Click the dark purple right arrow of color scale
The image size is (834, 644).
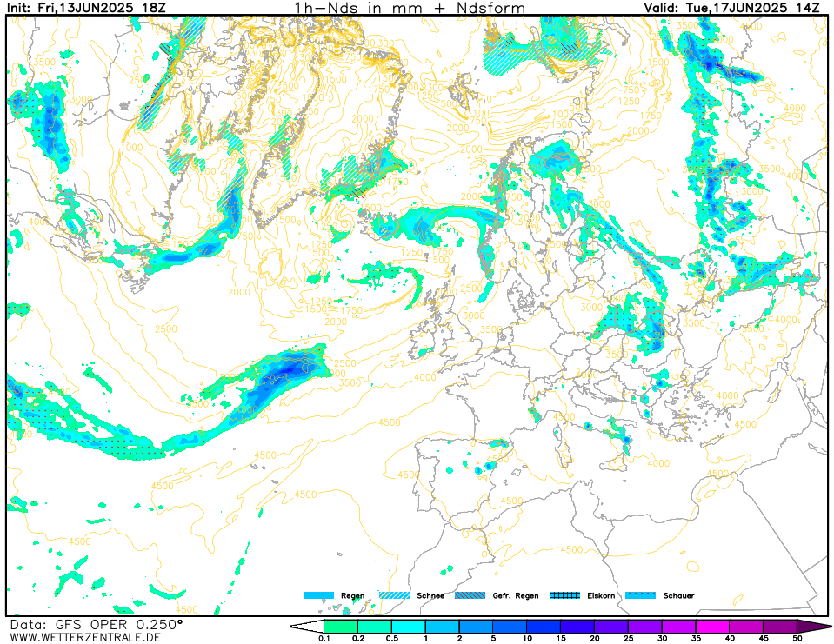813,627
